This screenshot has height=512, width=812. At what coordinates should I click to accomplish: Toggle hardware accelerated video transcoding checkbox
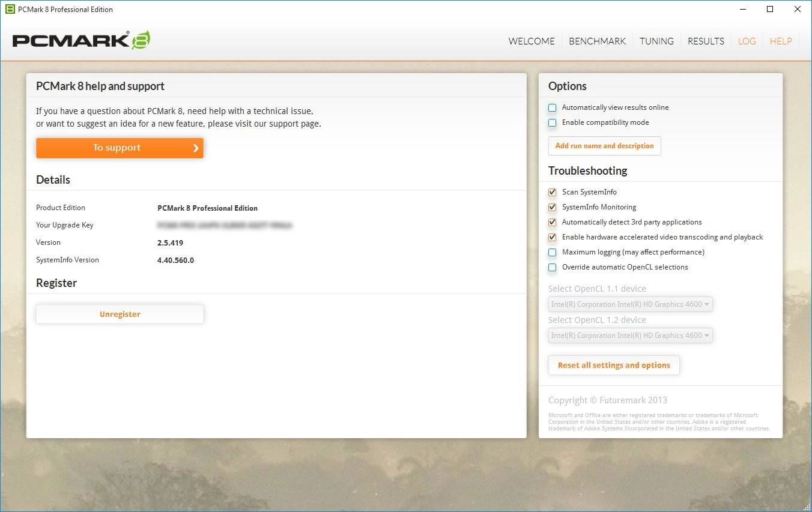[553, 238]
